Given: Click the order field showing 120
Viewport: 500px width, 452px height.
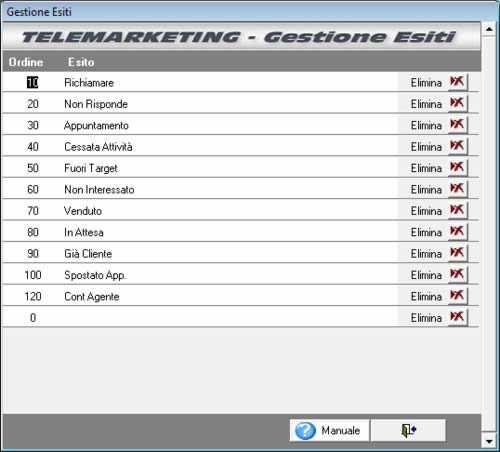Looking at the screenshot, I should pyautogui.click(x=33, y=296).
